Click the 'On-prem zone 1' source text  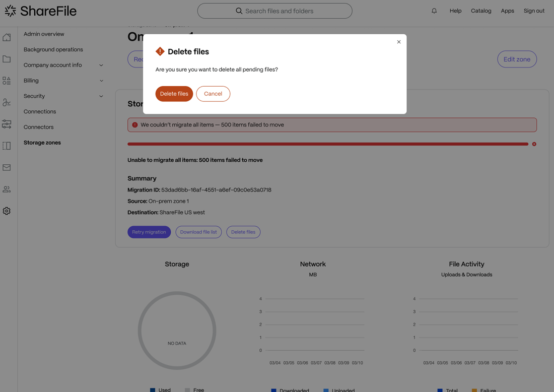[x=169, y=201]
